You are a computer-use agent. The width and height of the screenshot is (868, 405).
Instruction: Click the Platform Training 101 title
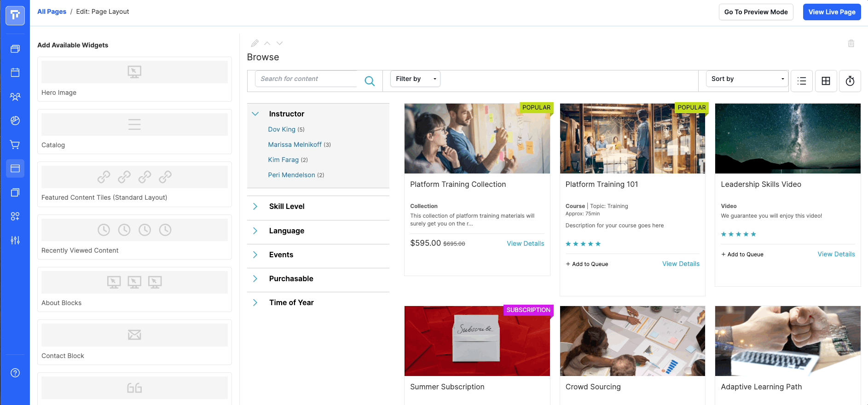[x=602, y=184]
